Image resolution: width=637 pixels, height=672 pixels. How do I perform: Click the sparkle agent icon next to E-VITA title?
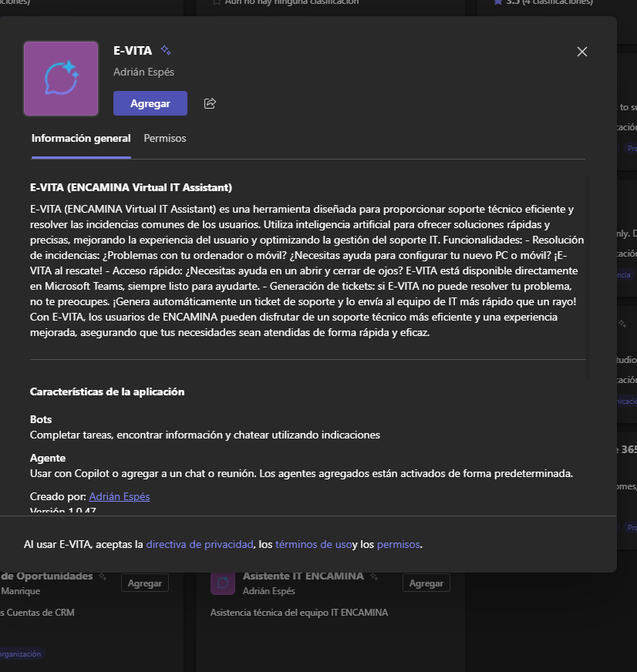click(x=166, y=51)
